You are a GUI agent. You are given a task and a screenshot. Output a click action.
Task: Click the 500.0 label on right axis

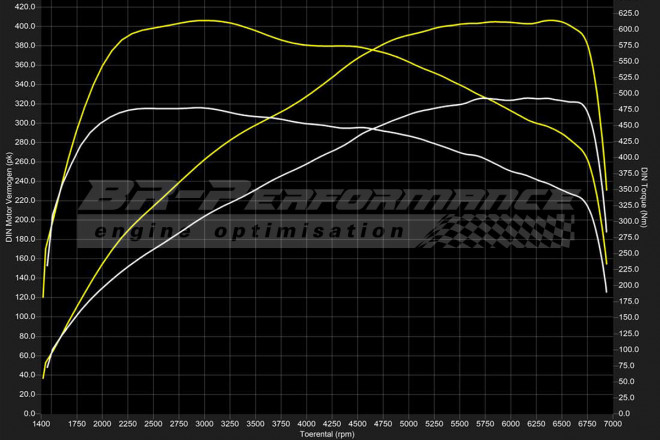(x=629, y=93)
